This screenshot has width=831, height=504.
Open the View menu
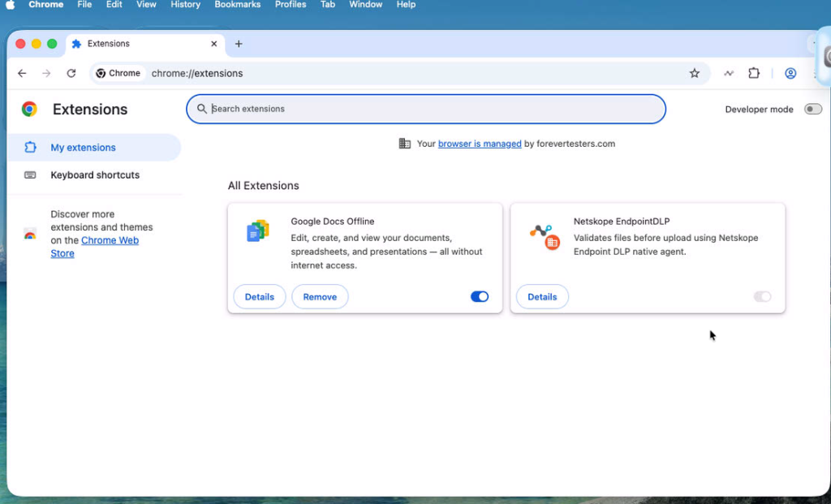146,5
